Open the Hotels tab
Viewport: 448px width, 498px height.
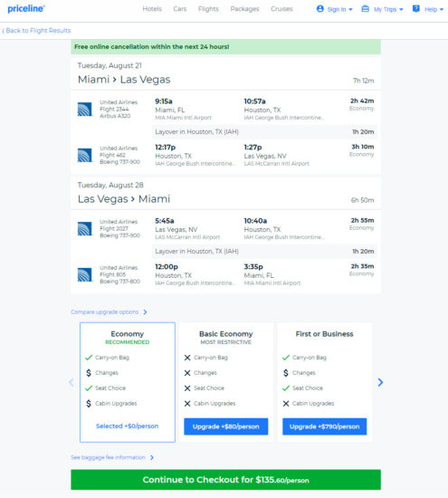point(152,9)
